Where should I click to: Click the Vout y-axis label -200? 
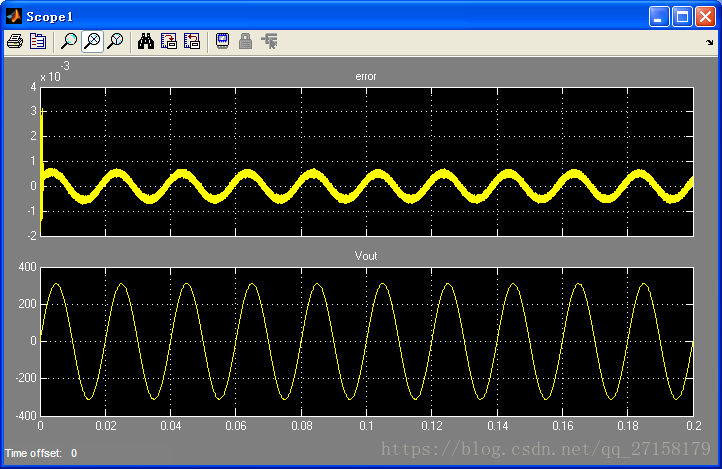[26, 378]
